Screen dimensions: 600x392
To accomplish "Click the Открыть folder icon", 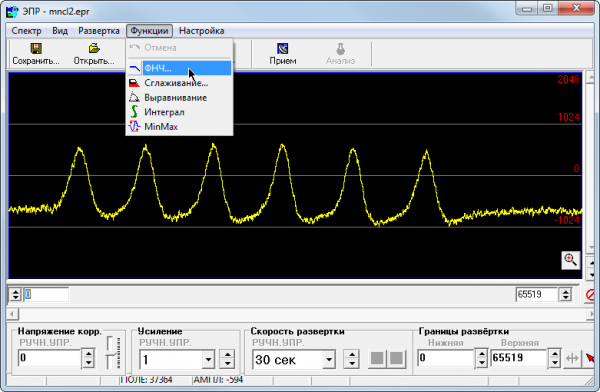I will click(x=94, y=48).
